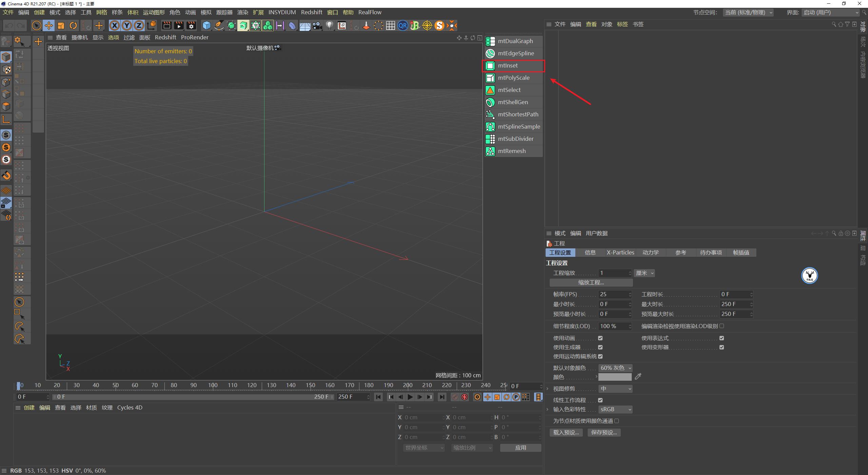Enable 为节点材质使用颜色通道 checkbox
The width and height of the screenshot is (868, 475).
point(617,421)
